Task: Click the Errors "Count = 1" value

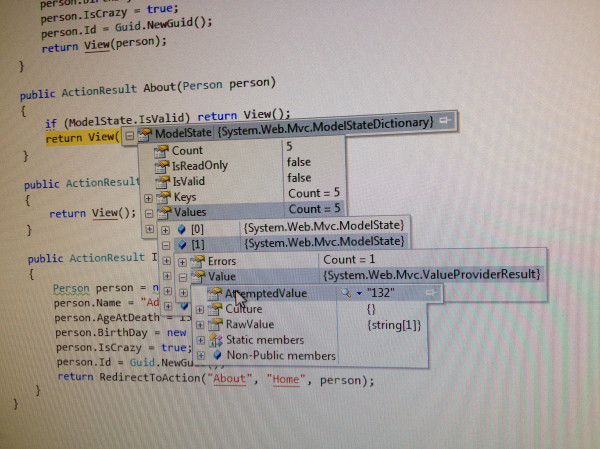Action: point(349,260)
